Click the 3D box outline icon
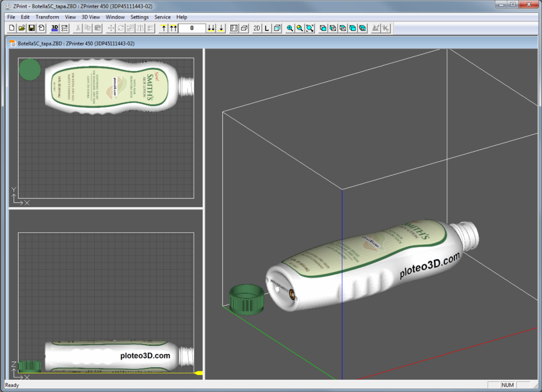The height and width of the screenshot is (392, 542). (x=244, y=28)
